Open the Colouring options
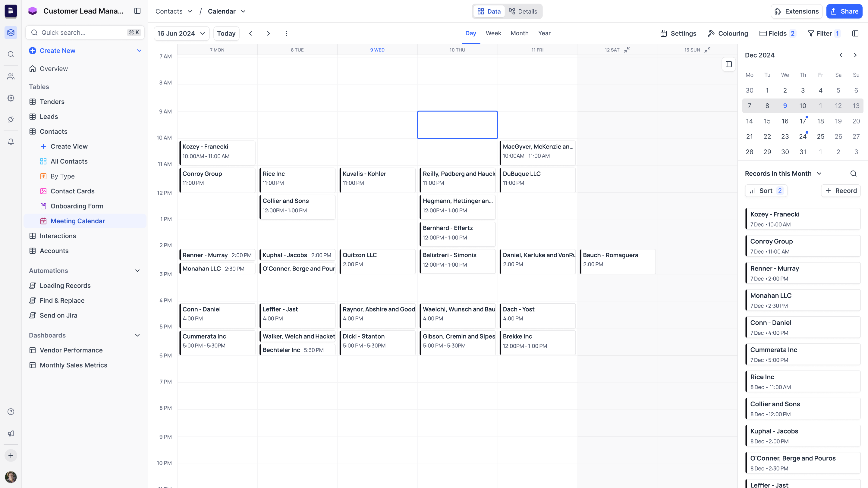 click(728, 33)
